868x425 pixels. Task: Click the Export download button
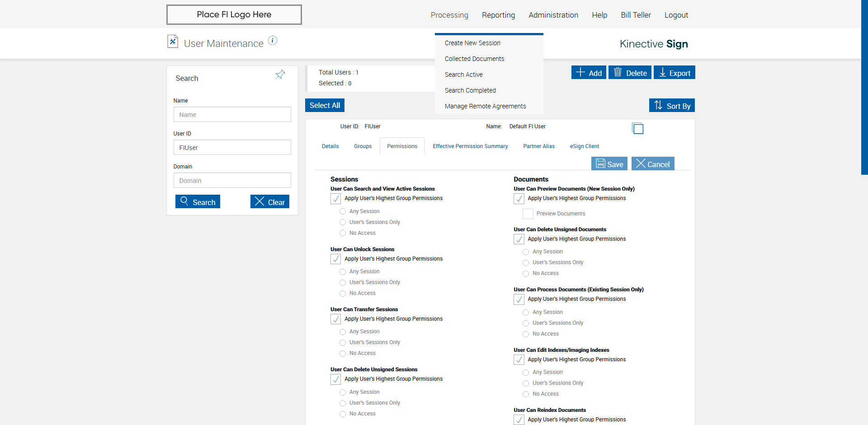click(x=675, y=73)
